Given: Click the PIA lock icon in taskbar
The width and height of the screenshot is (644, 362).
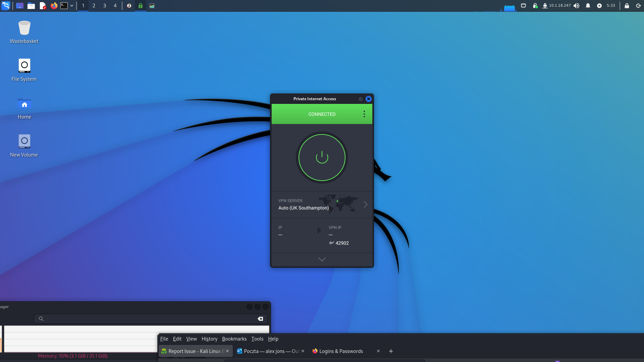Looking at the screenshot, I should pyautogui.click(x=141, y=6).
